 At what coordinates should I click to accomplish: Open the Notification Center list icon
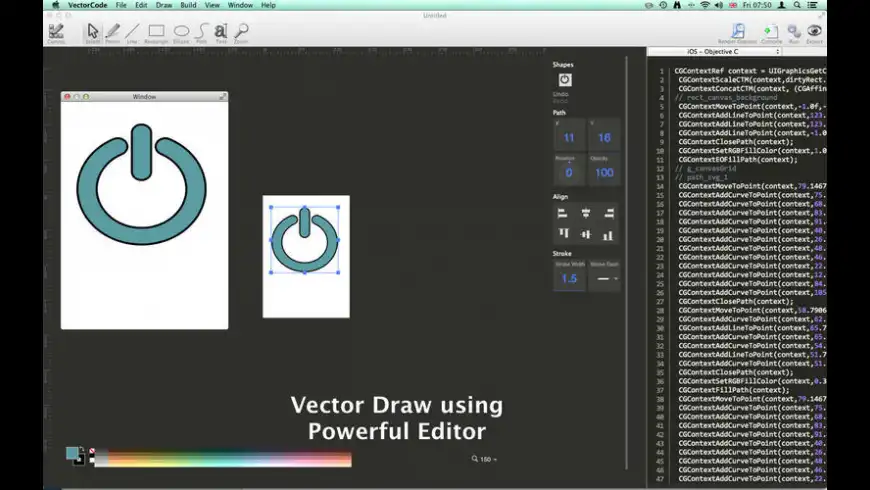click(x=812, y=5)
